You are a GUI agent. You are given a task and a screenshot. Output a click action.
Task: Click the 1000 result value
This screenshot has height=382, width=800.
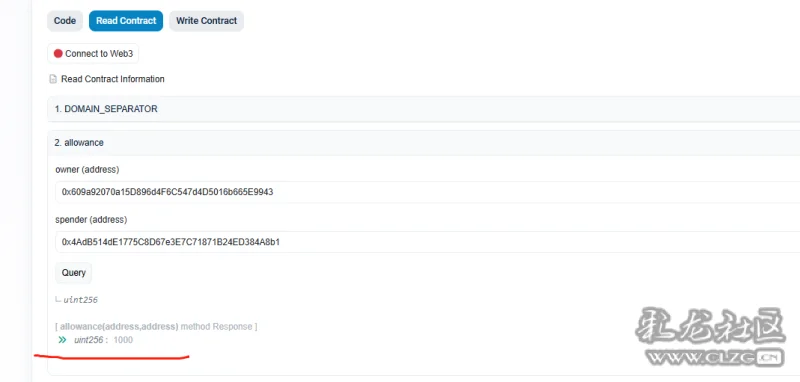[123, 340]
